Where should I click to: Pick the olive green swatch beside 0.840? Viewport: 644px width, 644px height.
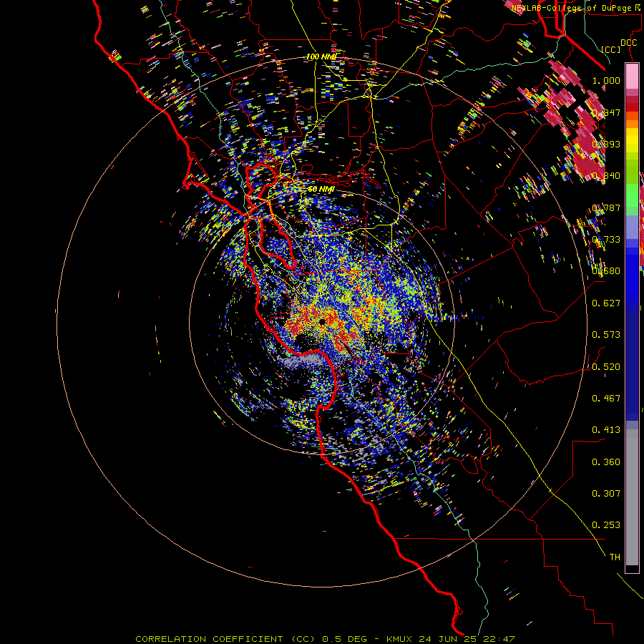pos(632,175)
